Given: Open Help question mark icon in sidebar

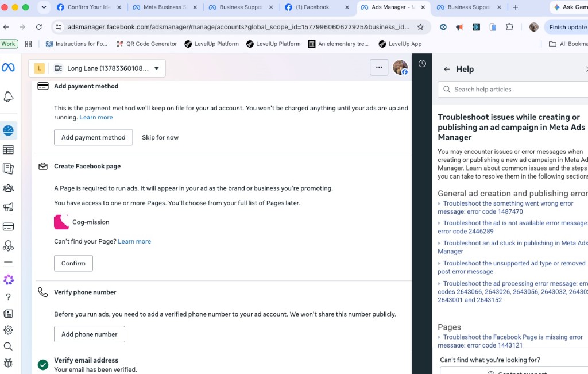Looking at the screenshot, I should point(8,297).
